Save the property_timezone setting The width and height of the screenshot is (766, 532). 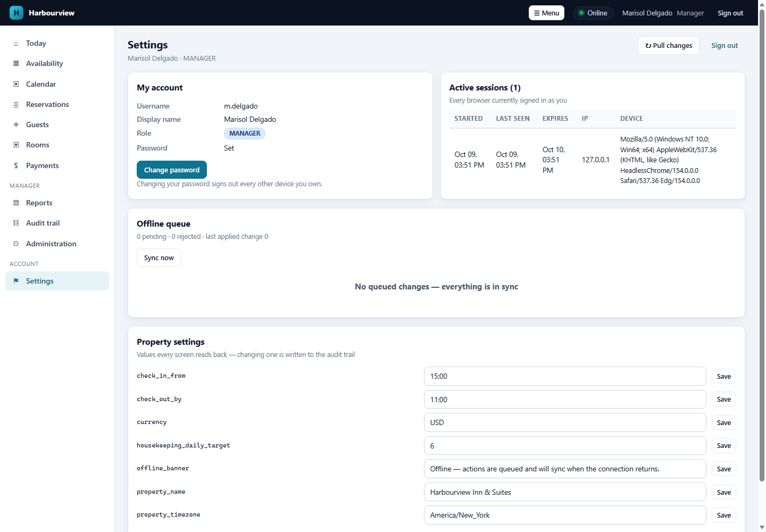724,515
